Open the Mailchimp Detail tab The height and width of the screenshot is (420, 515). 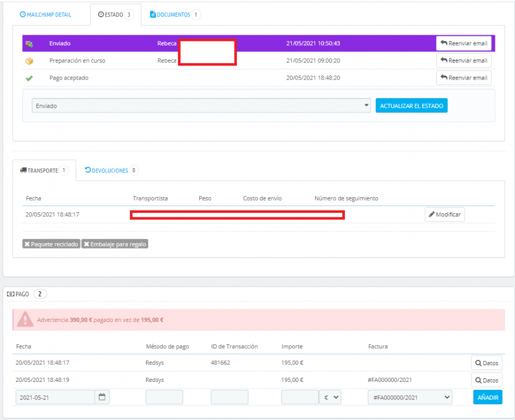pos(46,15)
